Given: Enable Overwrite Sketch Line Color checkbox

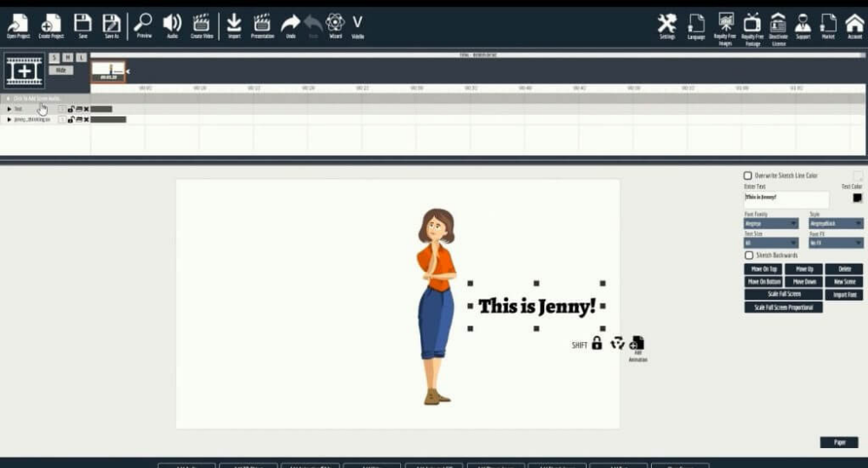Looking at the screenshot, I should tap(748, 175).
